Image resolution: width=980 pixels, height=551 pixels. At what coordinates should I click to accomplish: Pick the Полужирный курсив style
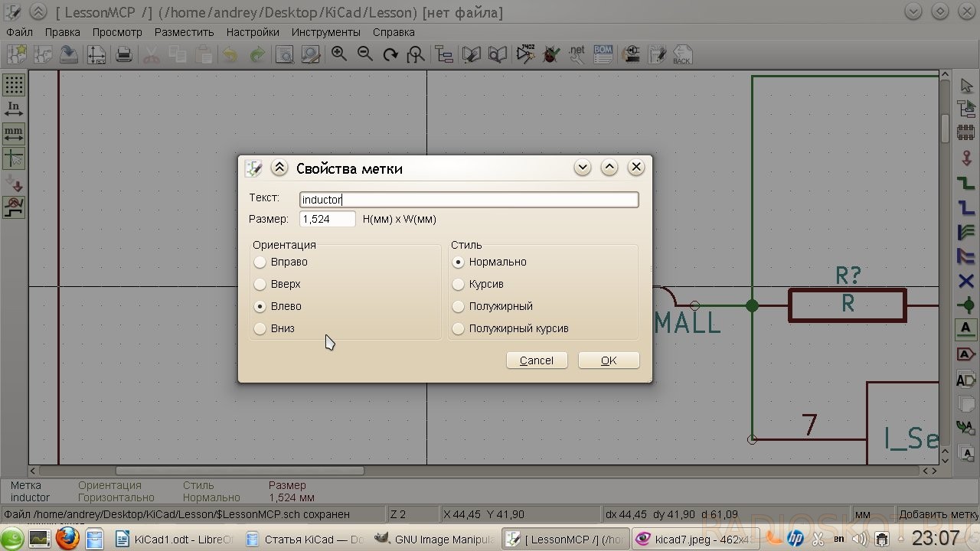click(459, 329)
